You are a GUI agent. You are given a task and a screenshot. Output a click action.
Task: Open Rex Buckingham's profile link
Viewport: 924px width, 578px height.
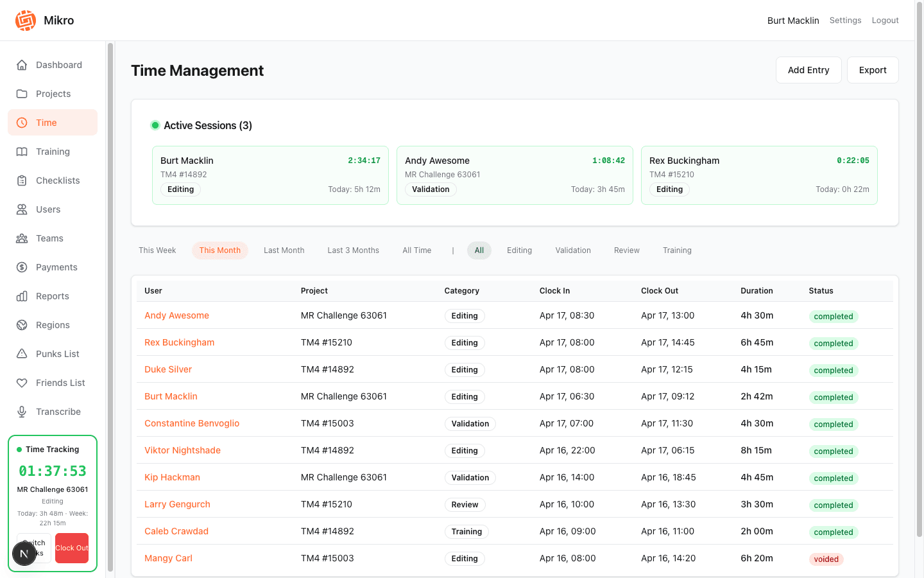point(179,342)
